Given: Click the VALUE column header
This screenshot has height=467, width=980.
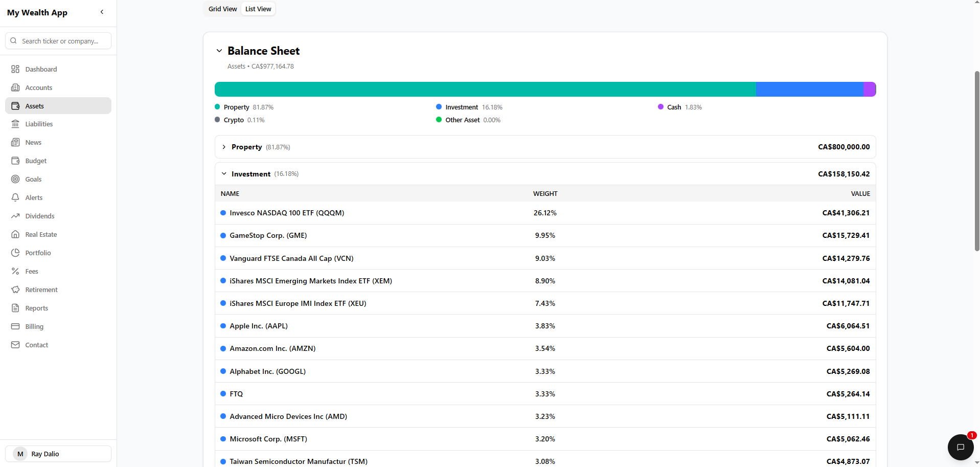Looking at the screenshot, I should [x=860, y=193].
